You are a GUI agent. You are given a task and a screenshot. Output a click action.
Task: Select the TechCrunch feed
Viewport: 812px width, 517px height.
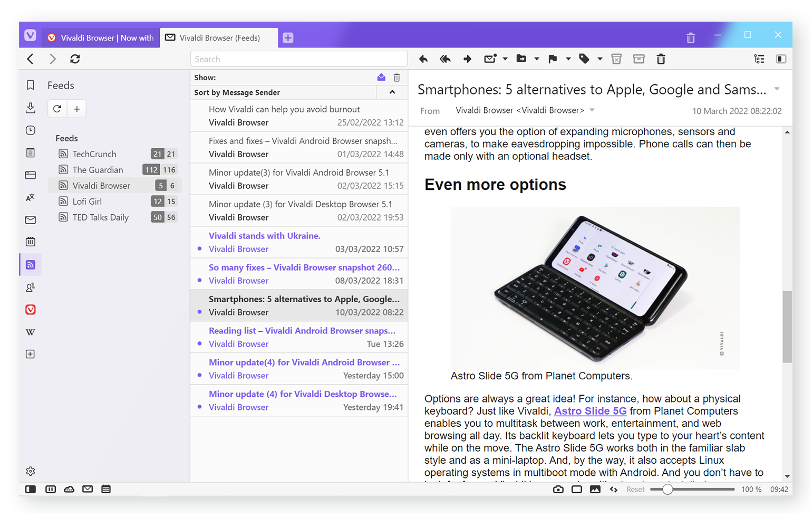tap(94, 154)
